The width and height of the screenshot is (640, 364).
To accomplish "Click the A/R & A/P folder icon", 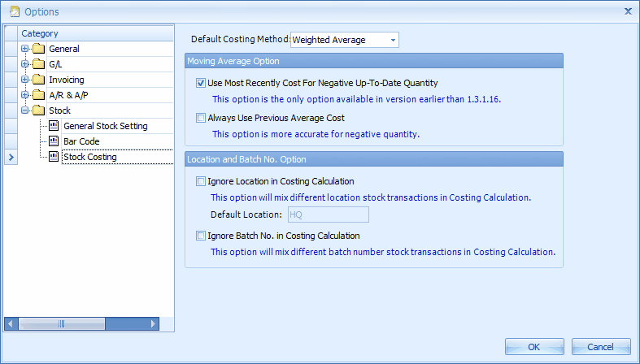I will tap(37, 95).
